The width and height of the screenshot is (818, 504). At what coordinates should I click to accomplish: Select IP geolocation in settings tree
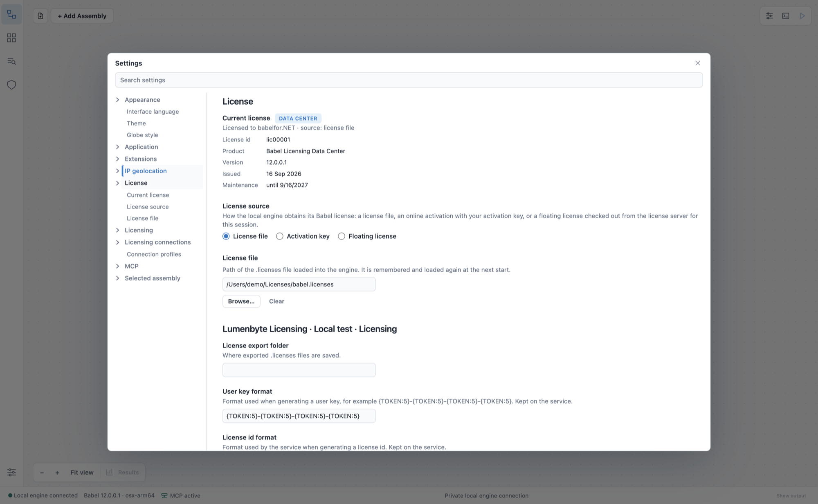coord(146,171)
